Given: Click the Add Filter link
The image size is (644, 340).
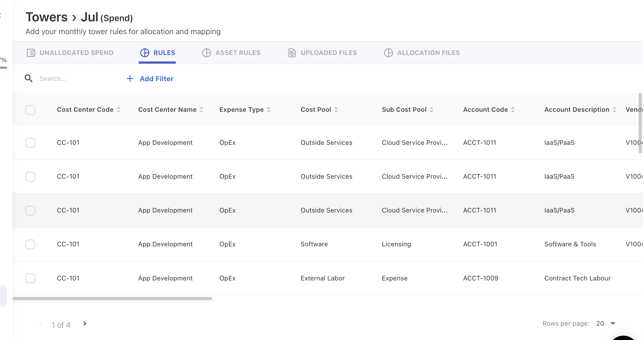Looking at the screenshot, I should pos(157,79).
